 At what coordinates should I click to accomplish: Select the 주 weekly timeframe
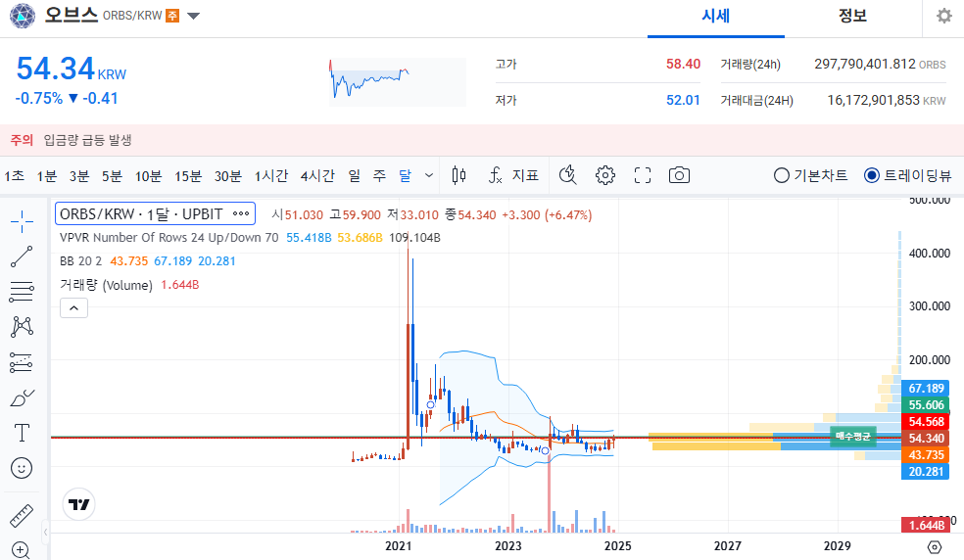click(379, 176)
